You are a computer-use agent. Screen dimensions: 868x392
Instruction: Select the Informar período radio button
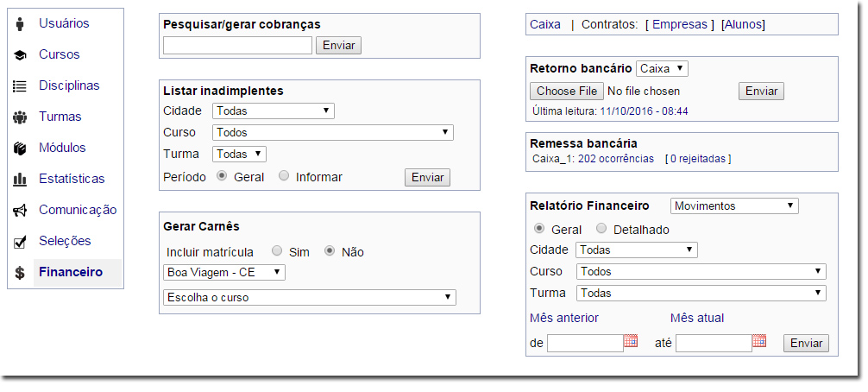pos(284,176)
